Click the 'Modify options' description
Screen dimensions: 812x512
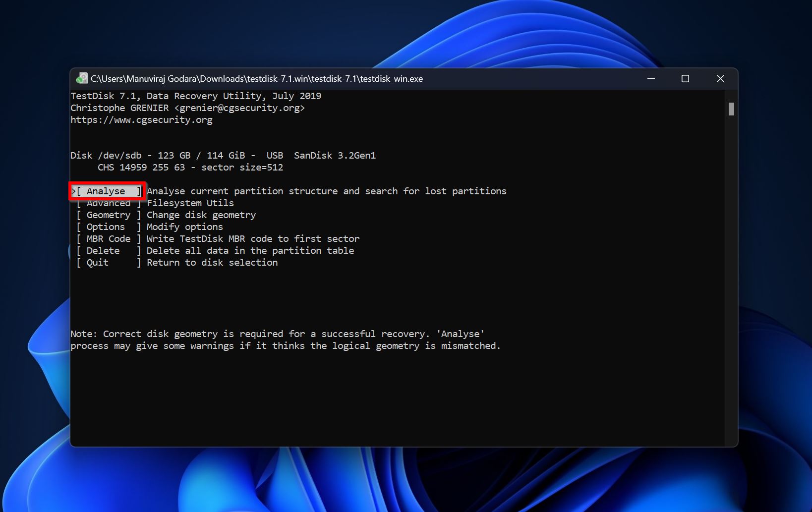click(x=185, y=227)
